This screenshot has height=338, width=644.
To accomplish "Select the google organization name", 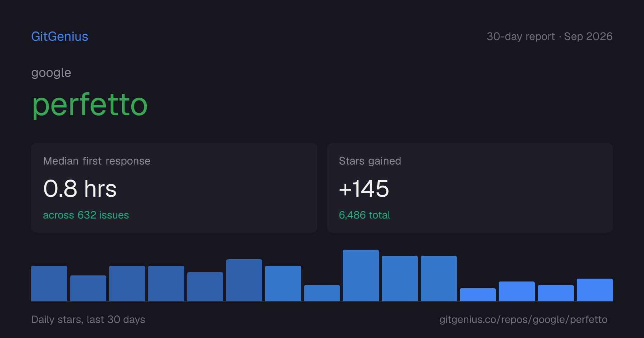I will tap(51, 73).
